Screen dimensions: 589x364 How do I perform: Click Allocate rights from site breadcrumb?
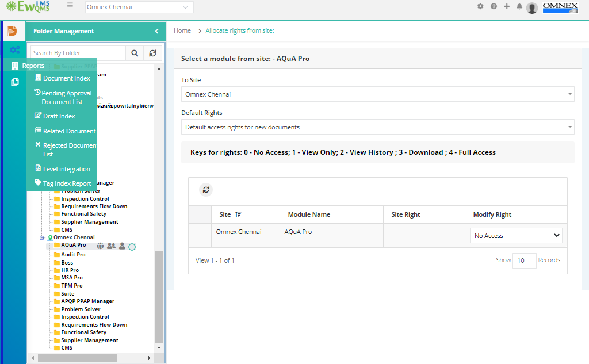pyautogui.click(x=240, y=31)
